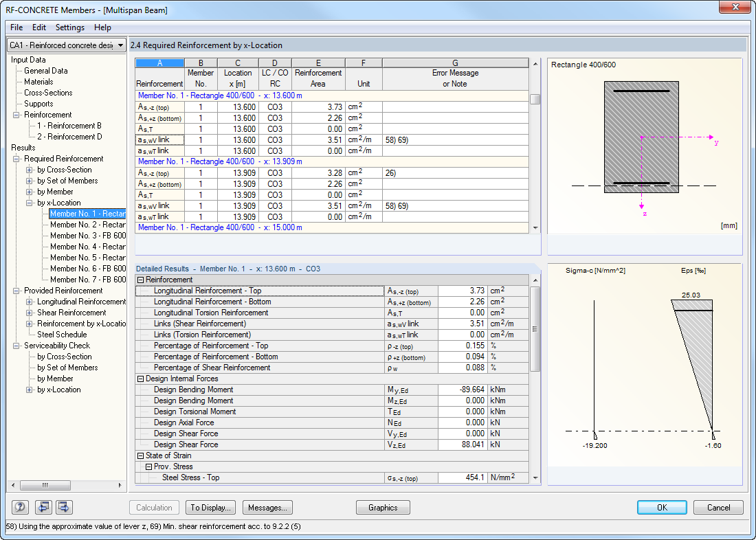Click the Reinforcement Area column E header
Viewport: 756px width, 540px height.
click(318, 63)
